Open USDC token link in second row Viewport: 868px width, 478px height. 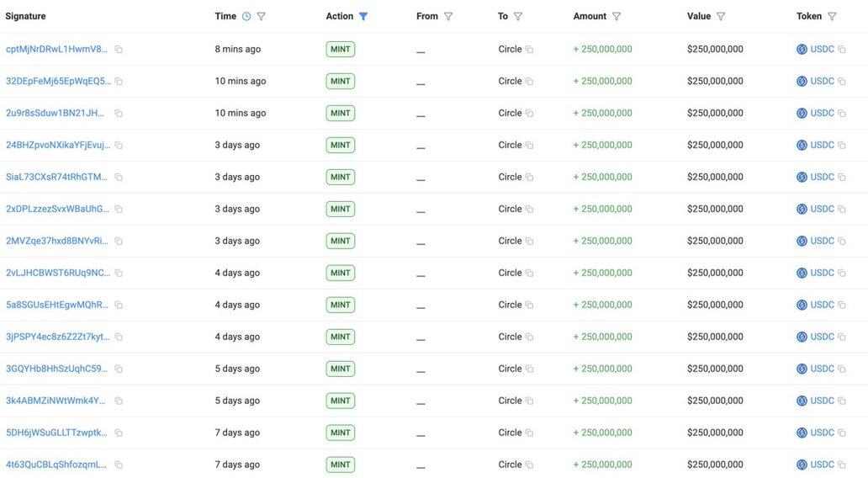click(x=822, y=82)
